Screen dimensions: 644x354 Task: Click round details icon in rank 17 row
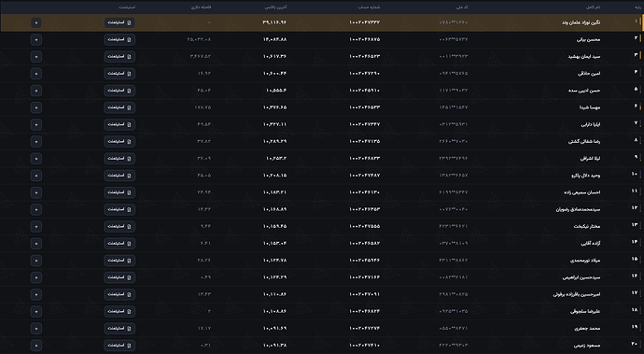click(x=36, y=294)
